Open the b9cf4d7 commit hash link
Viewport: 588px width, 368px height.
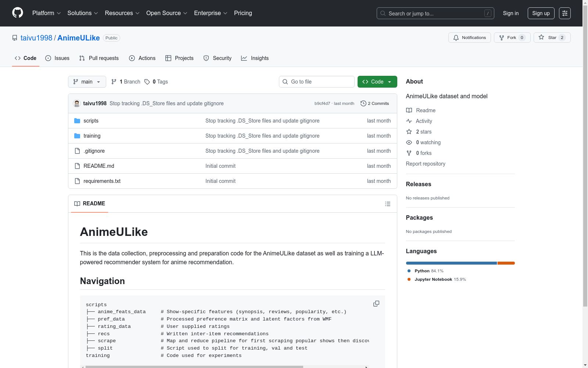coord(322,103)
